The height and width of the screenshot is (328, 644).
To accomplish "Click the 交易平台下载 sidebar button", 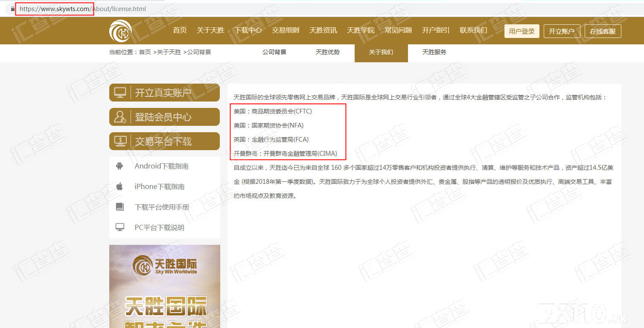I will (x=164, y=141).
